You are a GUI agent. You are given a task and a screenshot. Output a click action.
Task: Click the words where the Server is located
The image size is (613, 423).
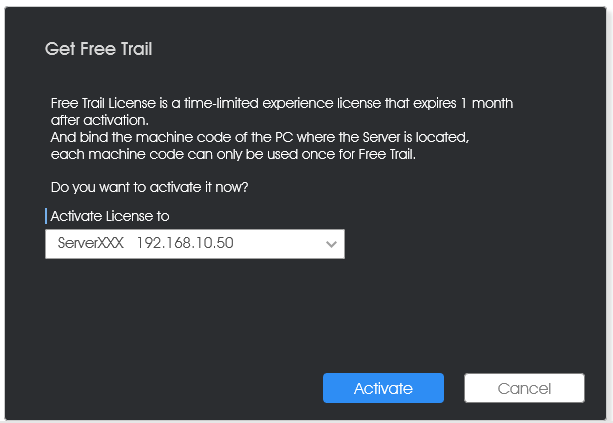(x=382, y=138)
